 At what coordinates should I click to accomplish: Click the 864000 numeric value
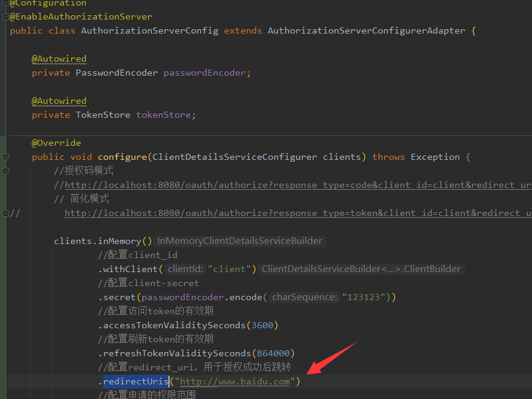tap(273, 353)
